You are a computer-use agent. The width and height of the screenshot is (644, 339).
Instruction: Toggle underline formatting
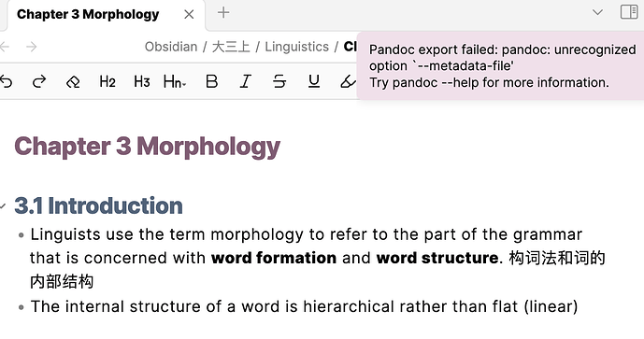click(x=314, y=81)
